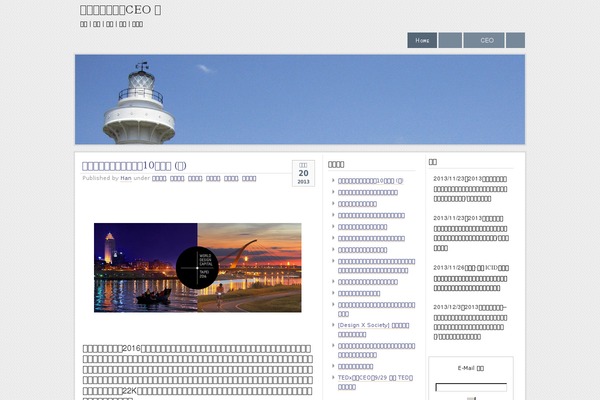Viewport: 600px width, 400px height.
Task: Open the "[Design X Society]" sidebar link
Action: [x=373, y=330]
